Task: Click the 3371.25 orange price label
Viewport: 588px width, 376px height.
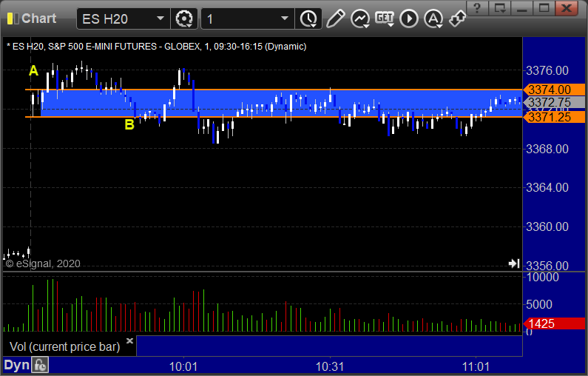Action: pyautogui.click(x=555, y=117)
